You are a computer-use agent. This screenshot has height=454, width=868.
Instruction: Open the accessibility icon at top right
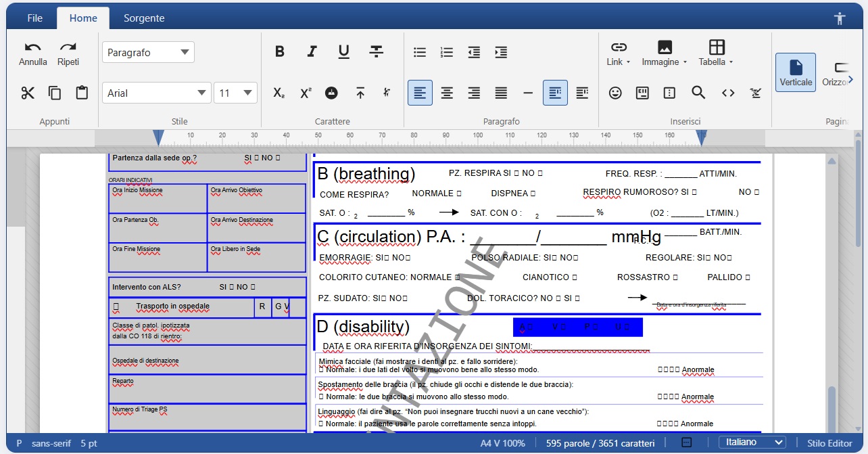point(840,18)
